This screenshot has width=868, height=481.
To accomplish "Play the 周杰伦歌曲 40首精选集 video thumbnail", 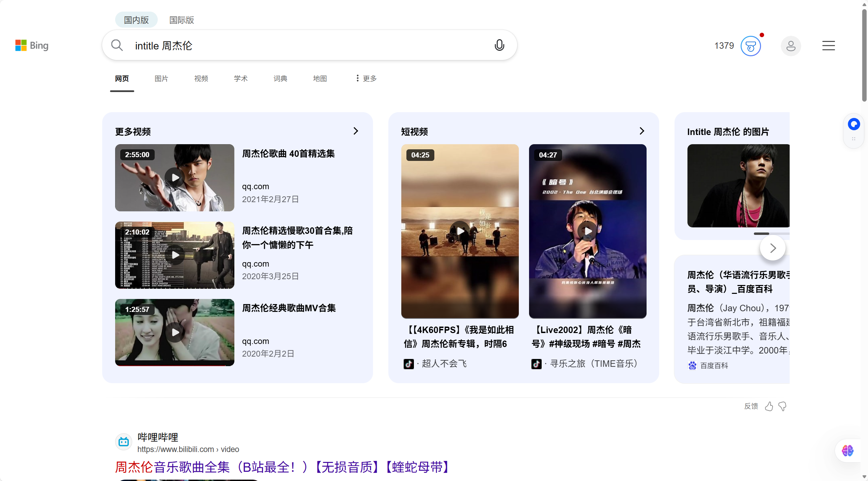I will pos(174,178).
